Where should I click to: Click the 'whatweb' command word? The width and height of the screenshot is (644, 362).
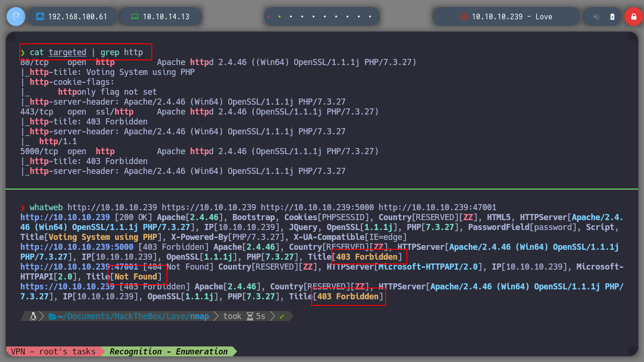(x=46, y=207)
